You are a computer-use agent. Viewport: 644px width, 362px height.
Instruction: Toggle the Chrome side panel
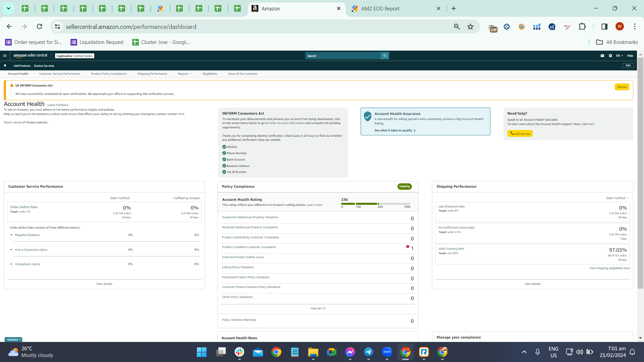(604, 26)
